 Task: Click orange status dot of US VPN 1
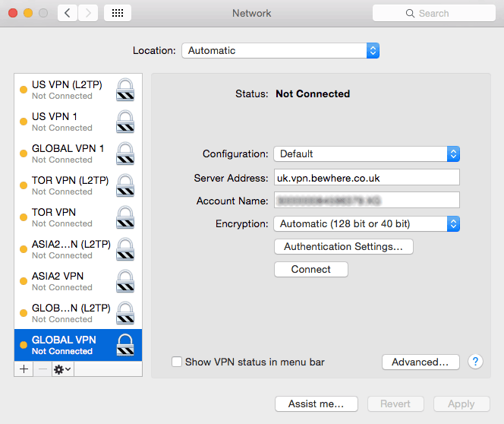(x=24, y=122)
